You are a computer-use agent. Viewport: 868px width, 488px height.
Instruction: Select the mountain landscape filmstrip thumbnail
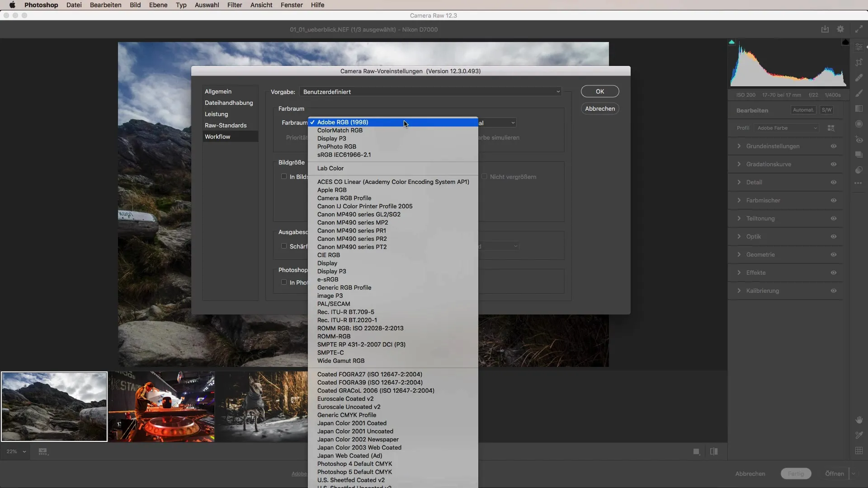point(54,407)
